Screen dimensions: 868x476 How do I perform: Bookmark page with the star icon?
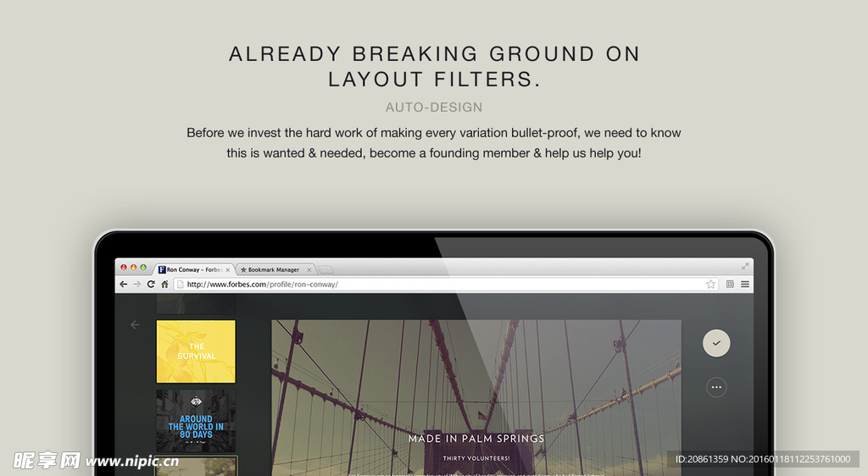(711, 285)
